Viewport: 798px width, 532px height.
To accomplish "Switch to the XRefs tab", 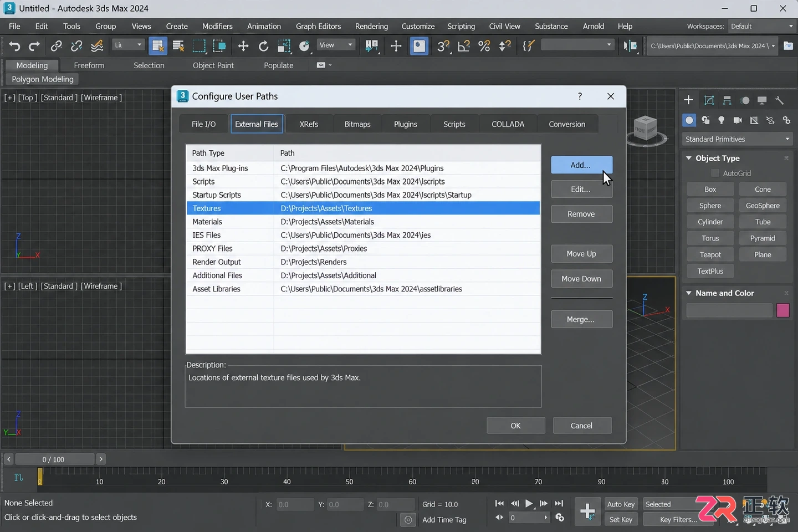I will [x=309, y=124].
